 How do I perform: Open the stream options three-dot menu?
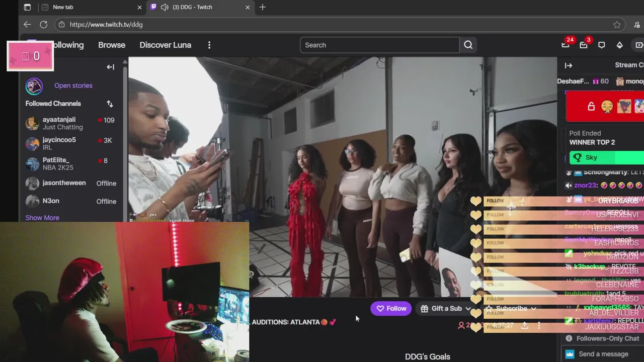(x=539, y=325)
